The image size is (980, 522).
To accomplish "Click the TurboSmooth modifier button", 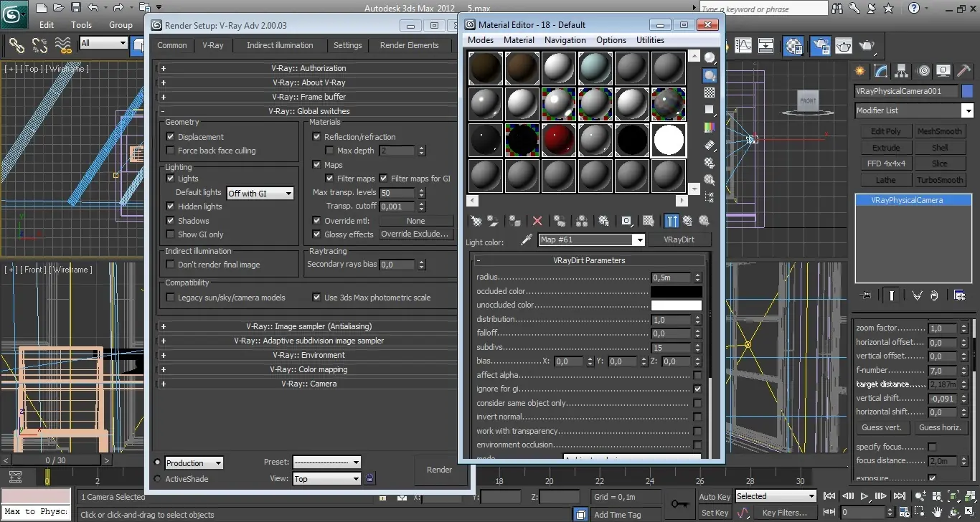I will (940, 180).
